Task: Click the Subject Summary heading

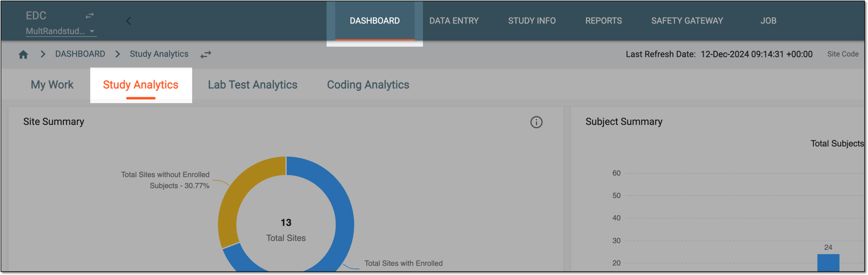Action: coord(624,122)
